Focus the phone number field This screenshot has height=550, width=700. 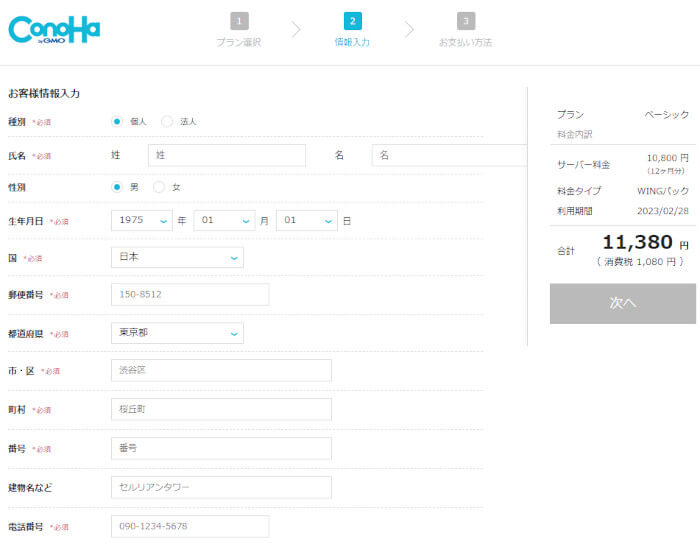click(x=190, y=526)
